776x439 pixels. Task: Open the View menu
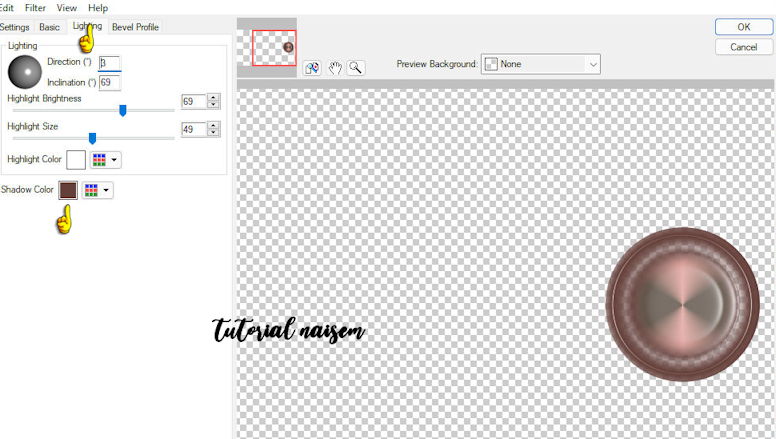66,8
